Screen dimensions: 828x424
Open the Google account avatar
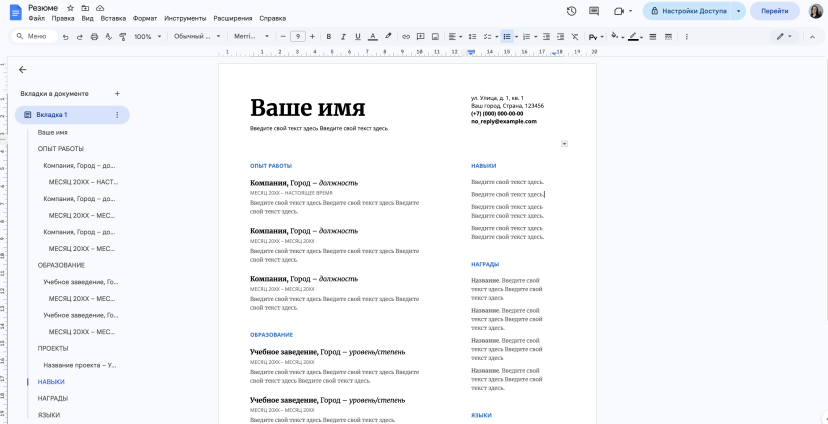[x=815, y=11]
